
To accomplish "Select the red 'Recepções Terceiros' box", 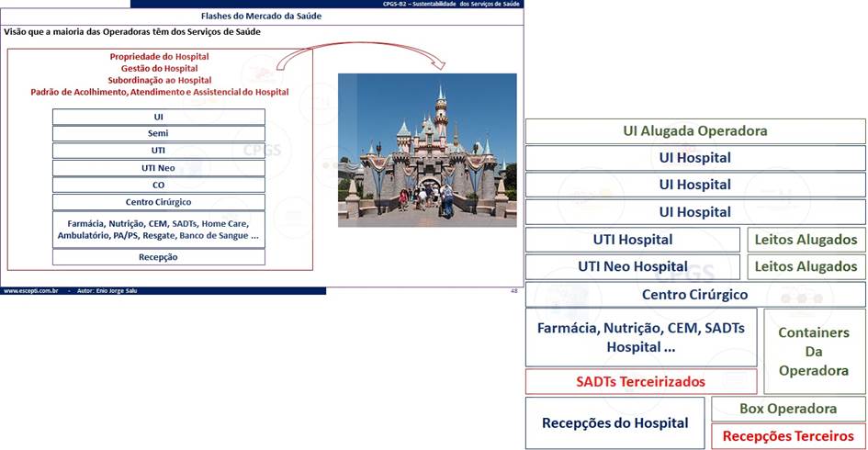I will pyautogui.click(x=788, y=436).
